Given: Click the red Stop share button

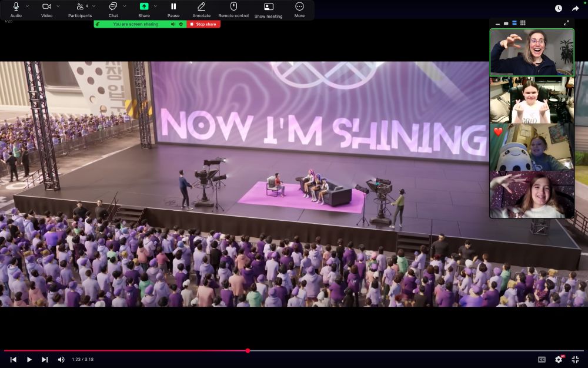Looking at the screenshot, I should [x=203, y=24].
